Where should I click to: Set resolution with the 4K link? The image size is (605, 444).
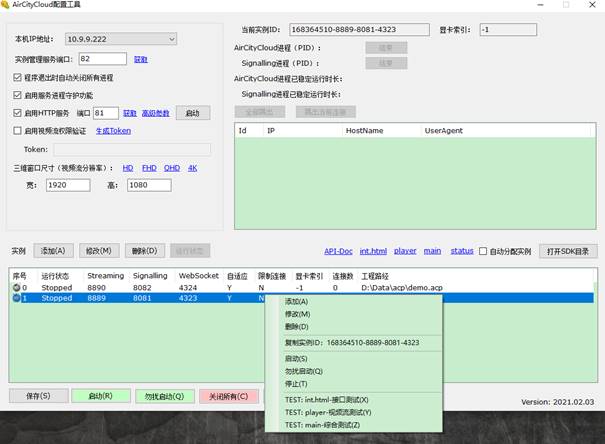coord(193,168)
